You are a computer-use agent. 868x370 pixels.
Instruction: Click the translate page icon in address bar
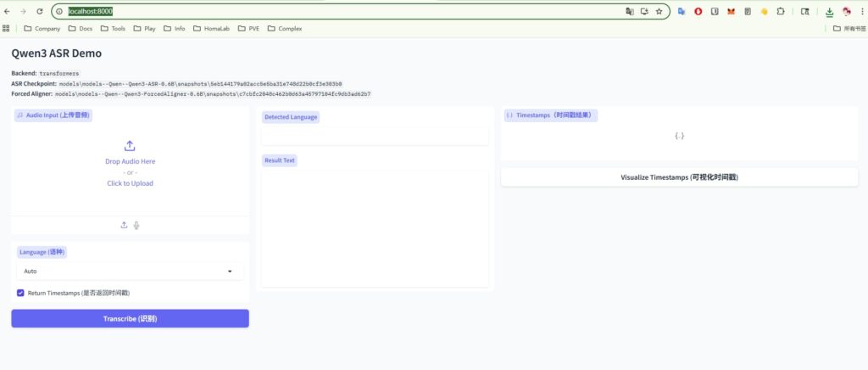tap(629, 12)
